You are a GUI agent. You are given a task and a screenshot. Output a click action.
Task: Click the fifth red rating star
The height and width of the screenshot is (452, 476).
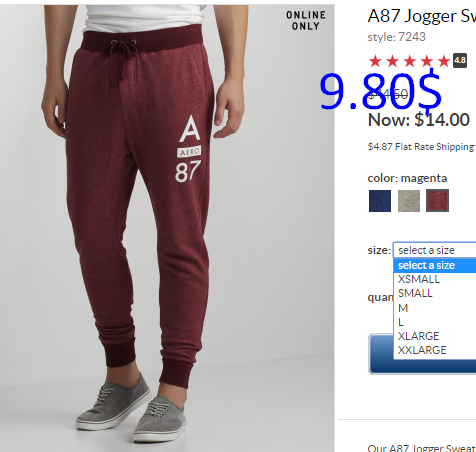[x=444, y=61]
